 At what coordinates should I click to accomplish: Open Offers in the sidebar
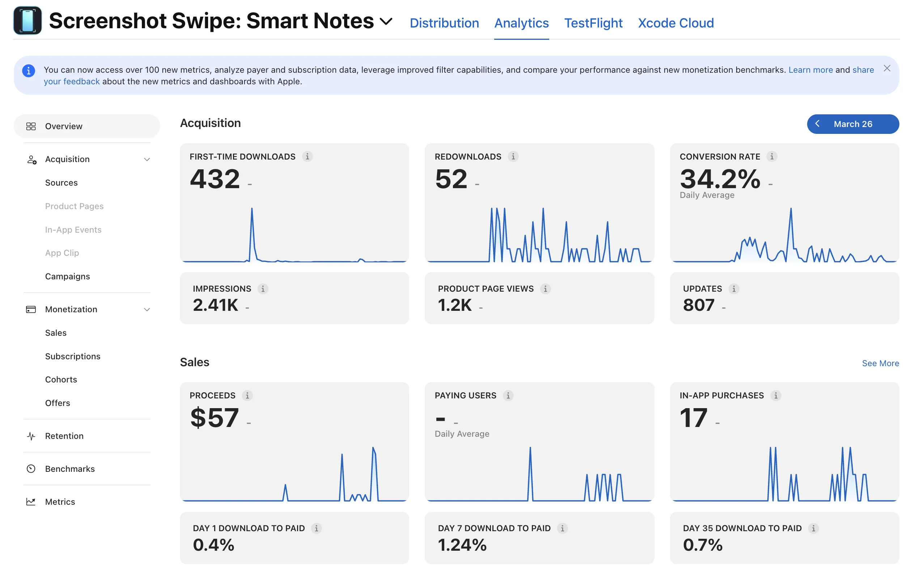(x=58, y=403)
